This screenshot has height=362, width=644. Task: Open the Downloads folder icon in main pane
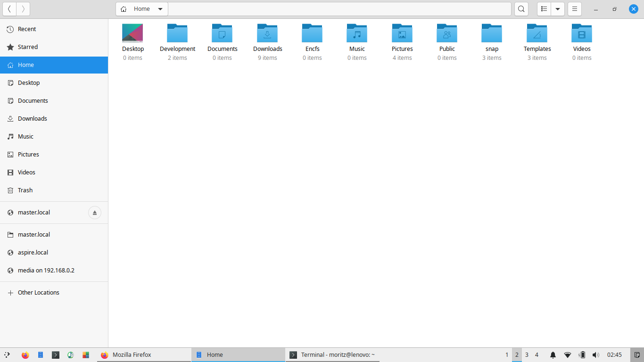267,33
